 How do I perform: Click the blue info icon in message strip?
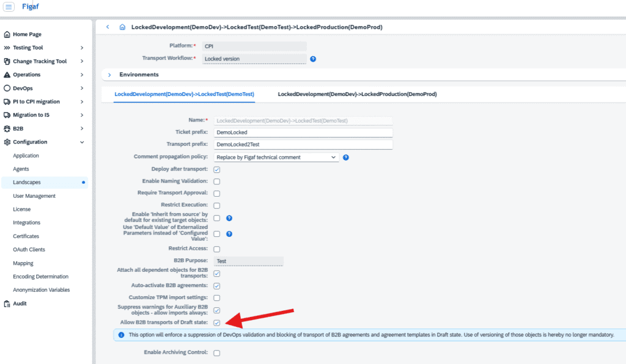tap(121, 335)
